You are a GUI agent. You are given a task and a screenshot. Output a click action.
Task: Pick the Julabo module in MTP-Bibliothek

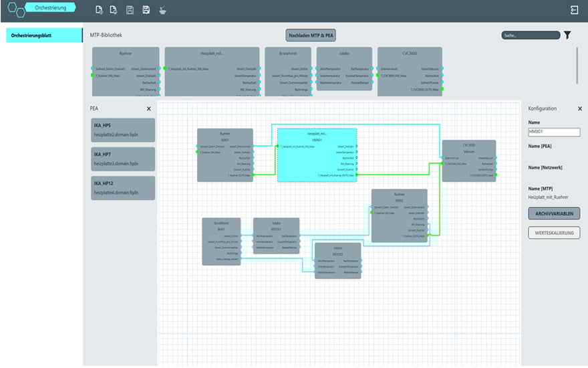click(x=344, y=69)
